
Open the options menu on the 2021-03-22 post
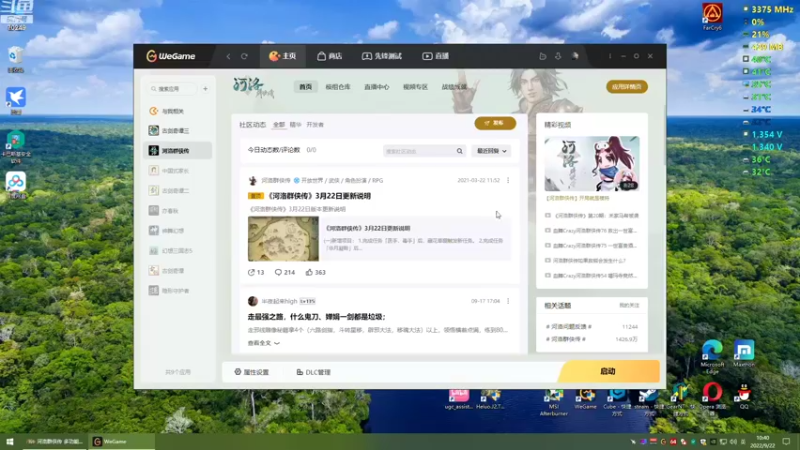click(508, 180)
